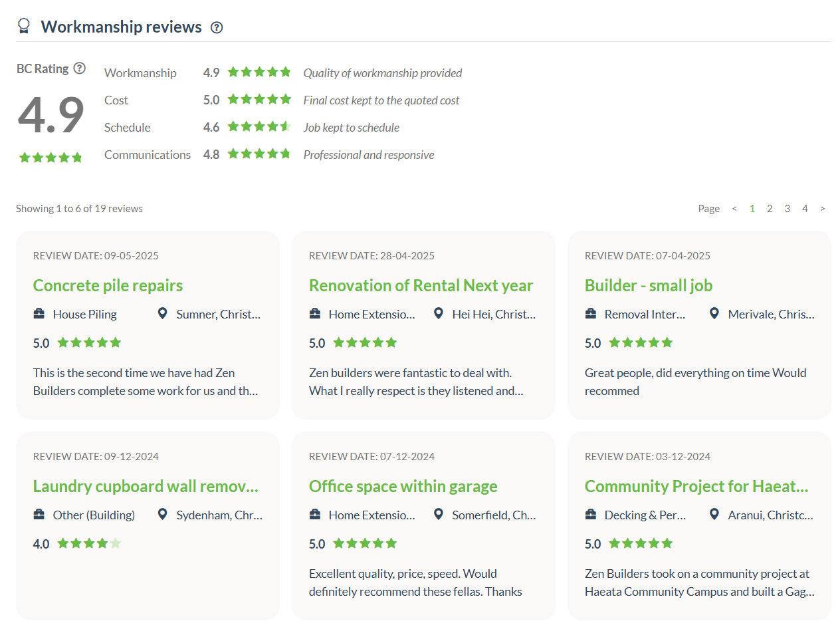The width and height of the screenshot is (840, 639).
Task: Go to the next reviews page arrow
Action: (823, 209)
